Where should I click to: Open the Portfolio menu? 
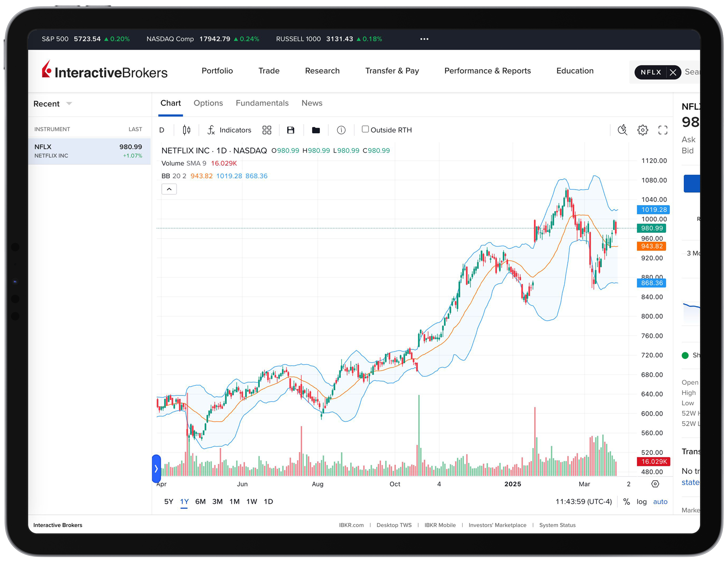pyautogui.click(x=217, y=71)
